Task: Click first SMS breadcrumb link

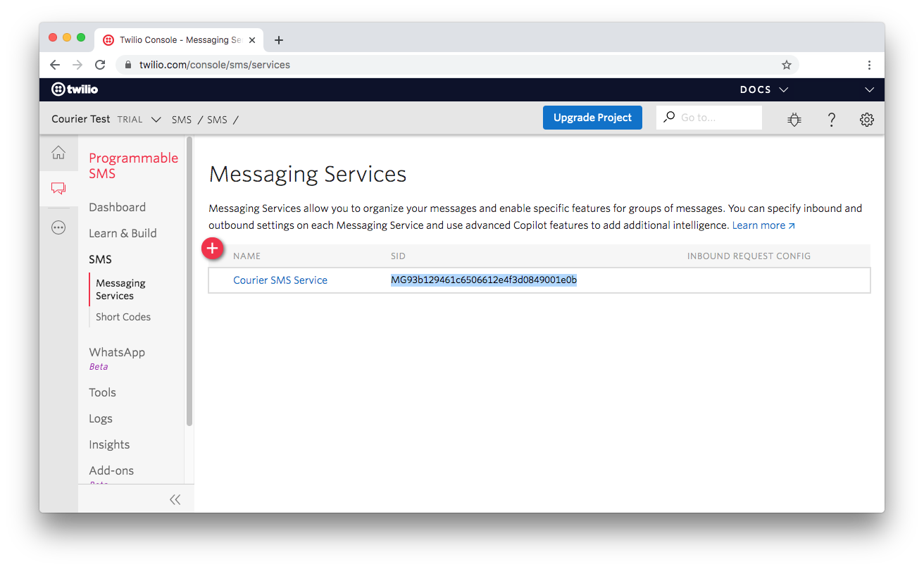Action: click(182, 120)
